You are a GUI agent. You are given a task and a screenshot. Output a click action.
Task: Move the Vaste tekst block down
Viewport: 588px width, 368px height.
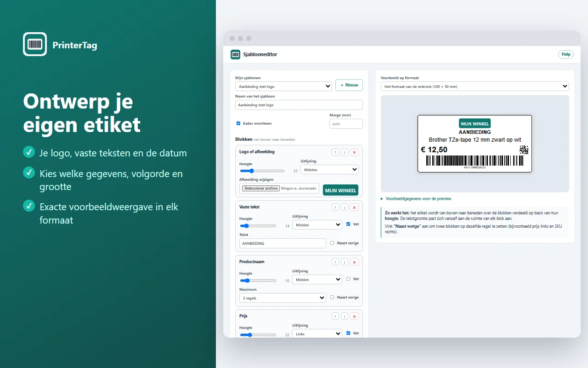[x=345, y=207]
